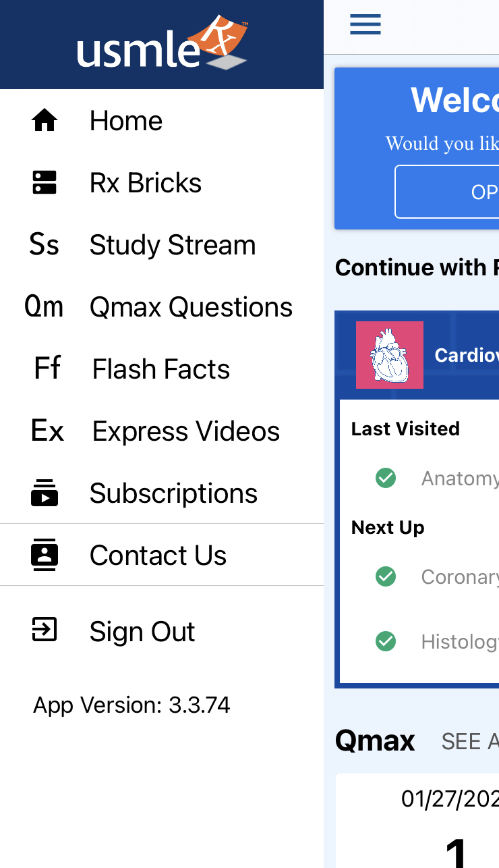Image resolution: width=499 pixels, height=868 pixels.
Task: Expand the Last Visited section
Action: click(x=405, y=429)
